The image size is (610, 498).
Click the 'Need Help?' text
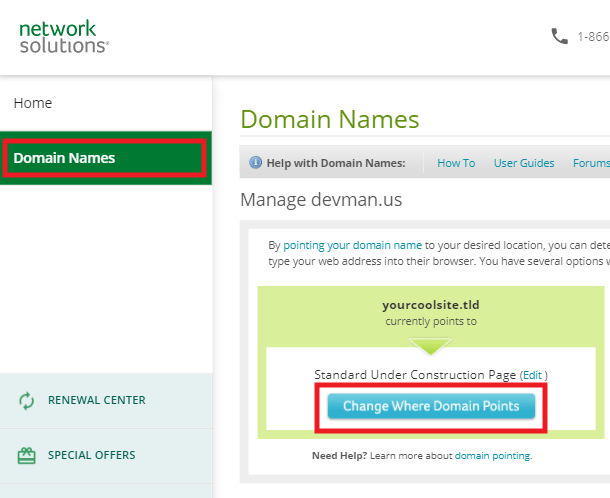[339, 456]
